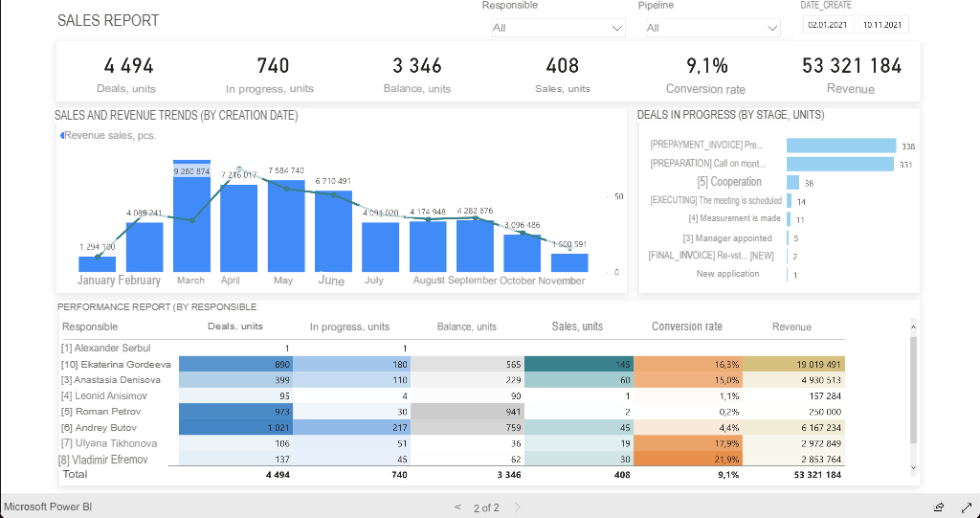Sort table by Conversion rate header

tap(687, 327)
